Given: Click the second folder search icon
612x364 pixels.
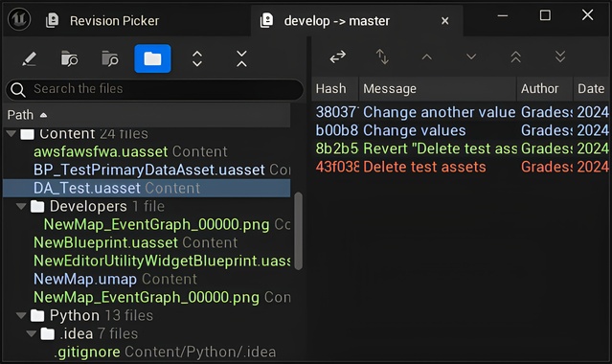Looking at the screenshot, I should 110,59.
